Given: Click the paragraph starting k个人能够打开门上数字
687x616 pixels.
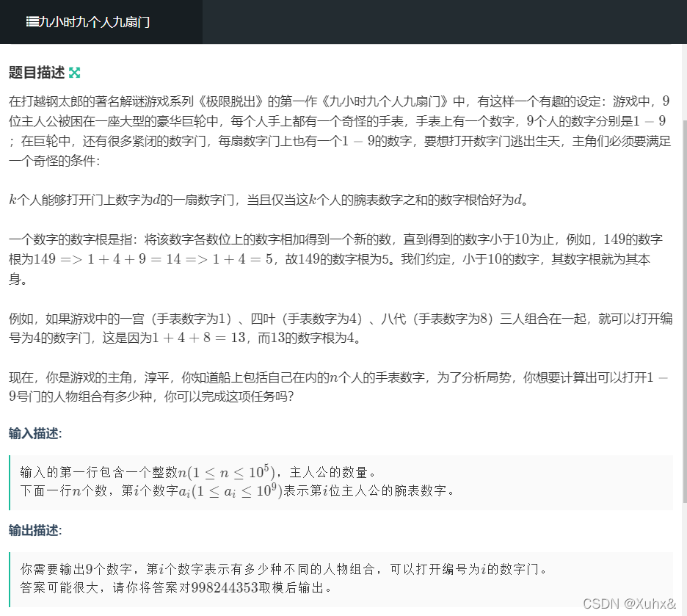Looking at the screenshot, I should tap(268, 200).
